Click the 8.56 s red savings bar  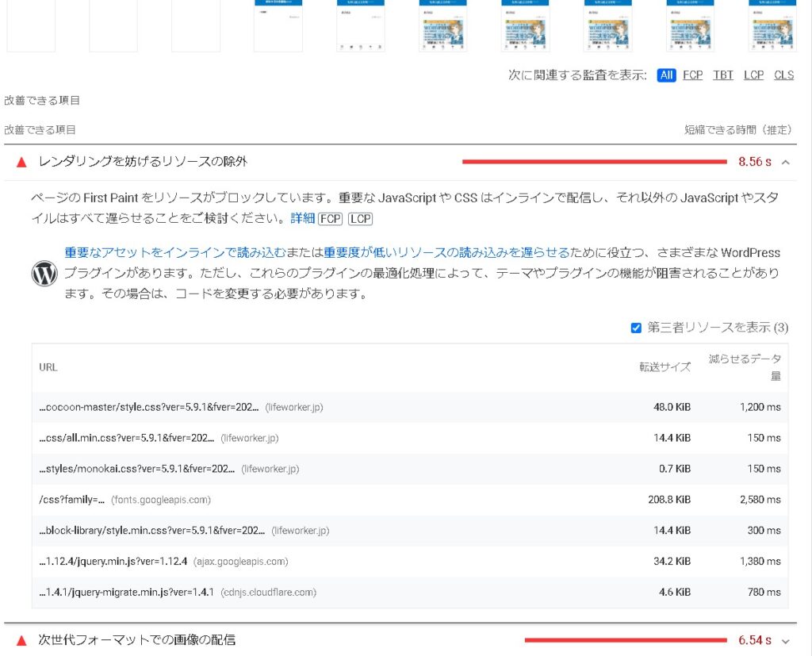point(594,162)
